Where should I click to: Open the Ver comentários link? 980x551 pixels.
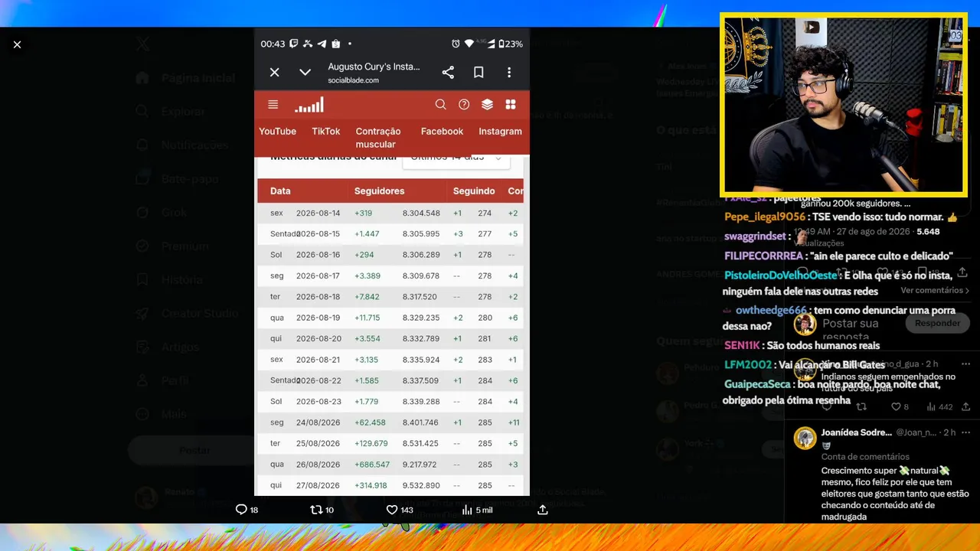pyautogui.click(x=935, y=291)
